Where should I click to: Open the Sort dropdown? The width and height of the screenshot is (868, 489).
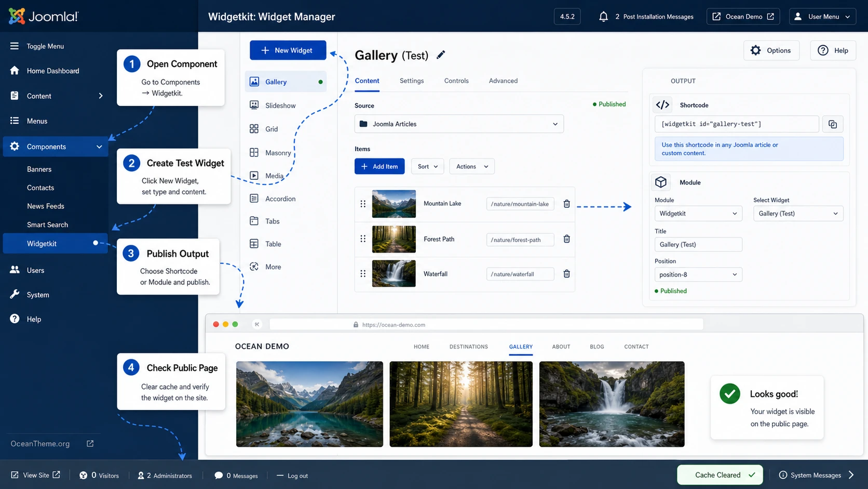[x=428, y=166]
